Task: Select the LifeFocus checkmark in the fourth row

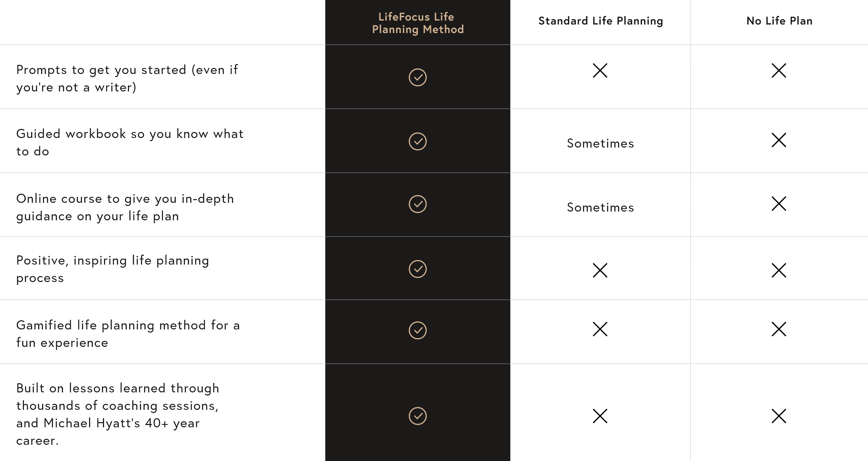Action: [417, 269]
